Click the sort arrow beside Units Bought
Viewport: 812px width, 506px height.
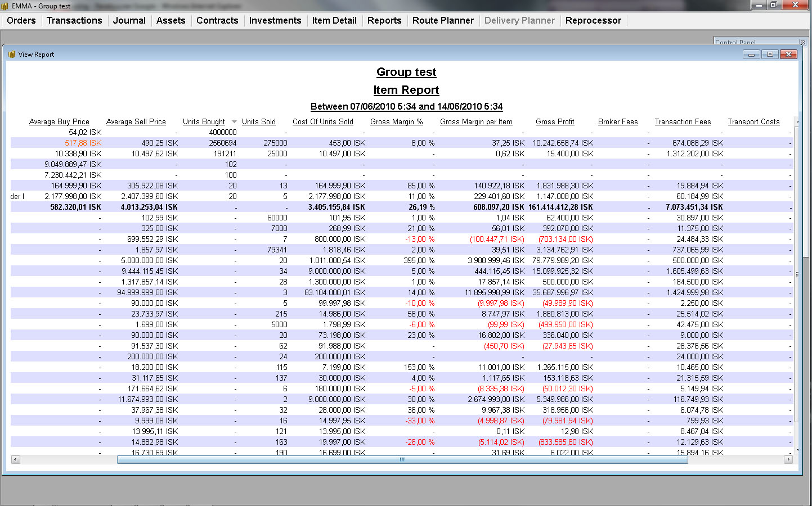(234, 122)
